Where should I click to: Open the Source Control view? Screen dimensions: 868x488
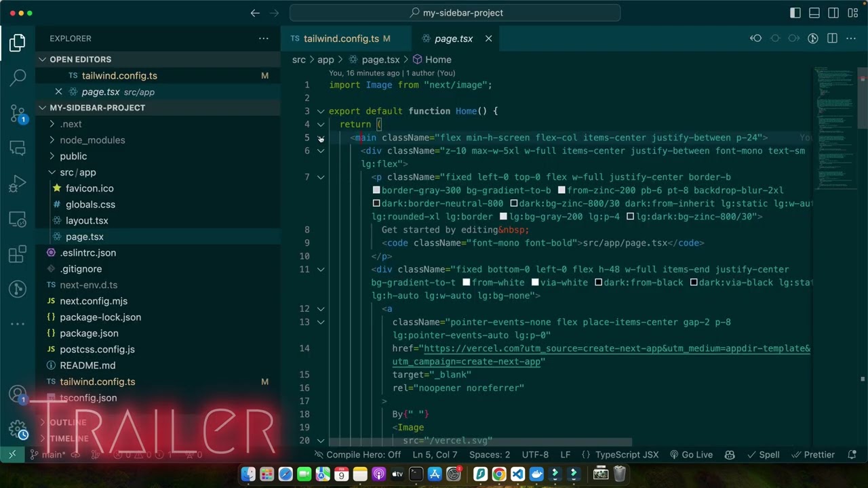[18, 113]
